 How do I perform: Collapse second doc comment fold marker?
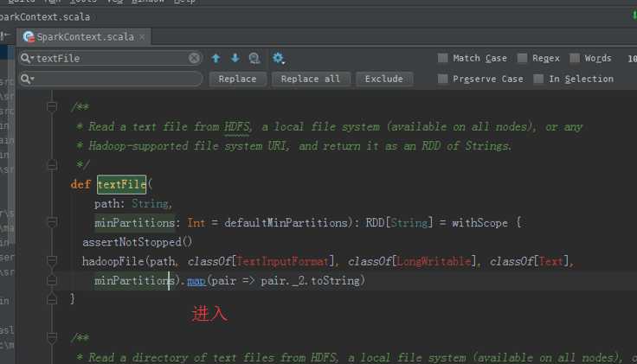(52, 337)
